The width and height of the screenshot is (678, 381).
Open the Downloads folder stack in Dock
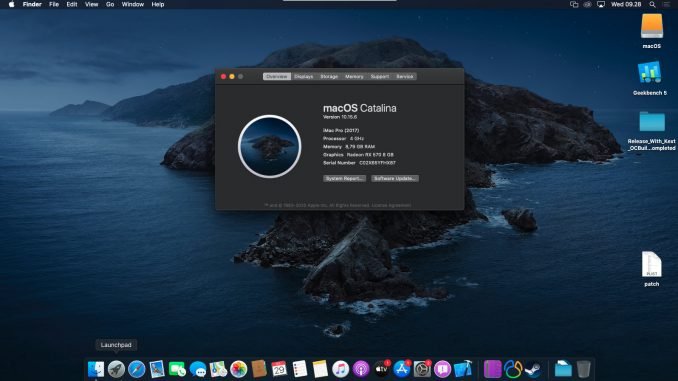(x=563, y=369)
